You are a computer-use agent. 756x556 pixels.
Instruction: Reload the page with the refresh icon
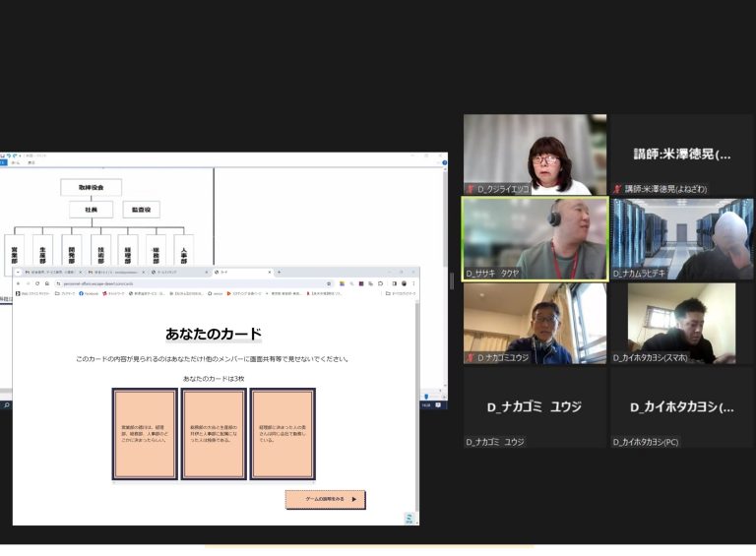point(37,283)
